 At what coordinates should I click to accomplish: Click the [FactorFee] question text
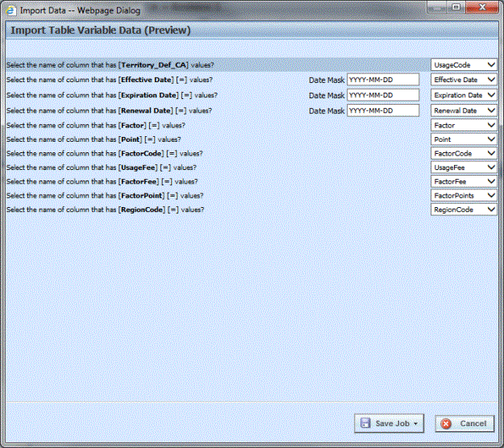(102, 181)
